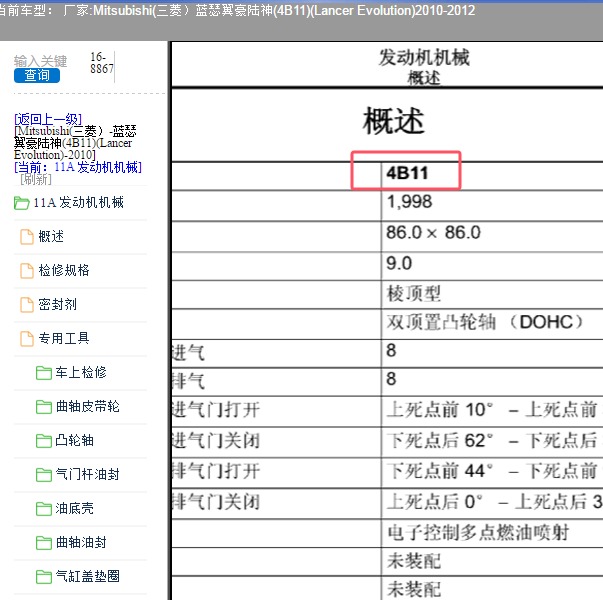Select 11A 发动机机械 tree root label

78,202
